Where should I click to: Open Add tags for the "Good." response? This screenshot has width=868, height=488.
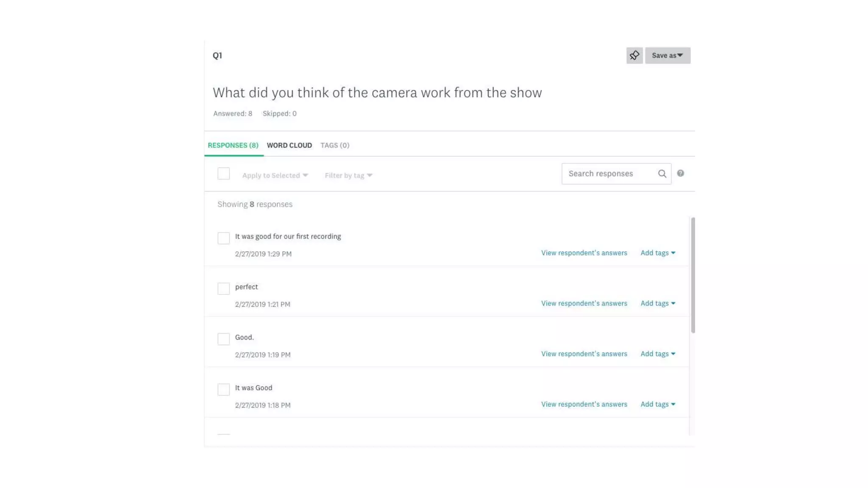pos(657,354)
